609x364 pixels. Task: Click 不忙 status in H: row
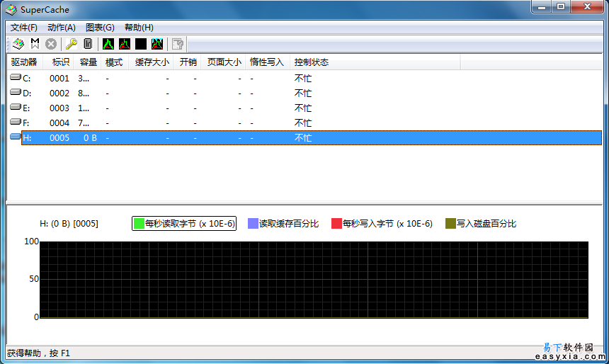(x=303, y=138)
